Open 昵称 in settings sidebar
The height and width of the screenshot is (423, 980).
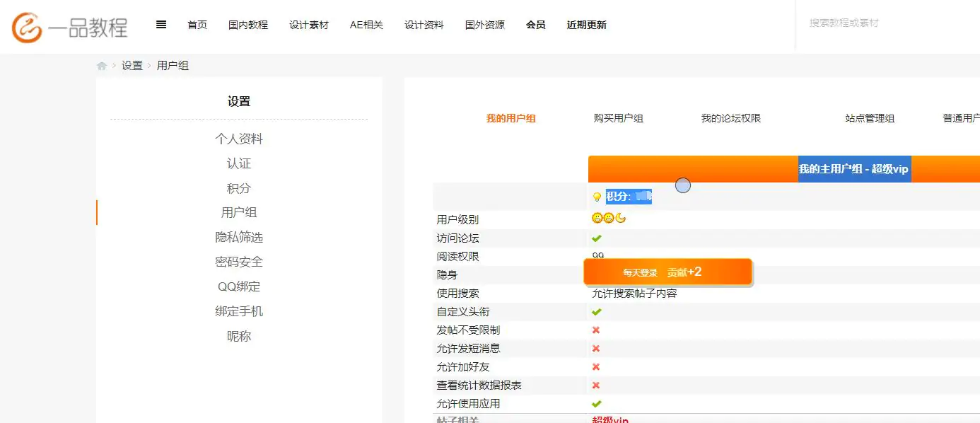tap(239, 336)
